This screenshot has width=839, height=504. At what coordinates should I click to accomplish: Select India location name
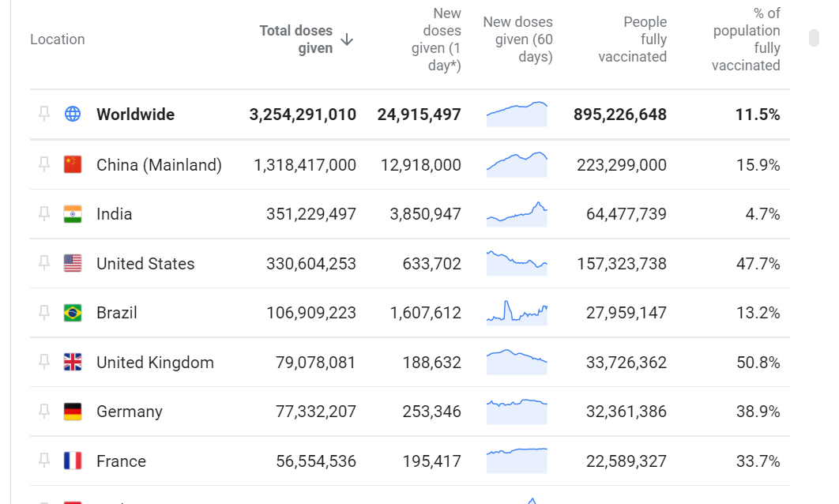click(x=114, y=214)
